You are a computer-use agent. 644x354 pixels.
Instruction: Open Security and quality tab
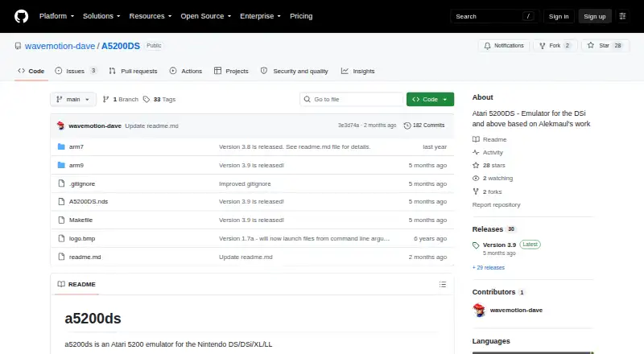(x=295, y=71)
